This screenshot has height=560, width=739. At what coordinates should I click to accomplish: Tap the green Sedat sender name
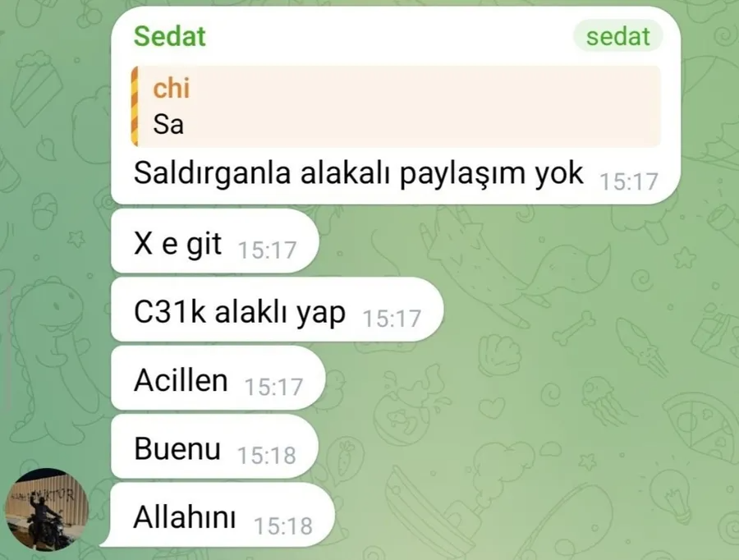(x=170, y=36)
